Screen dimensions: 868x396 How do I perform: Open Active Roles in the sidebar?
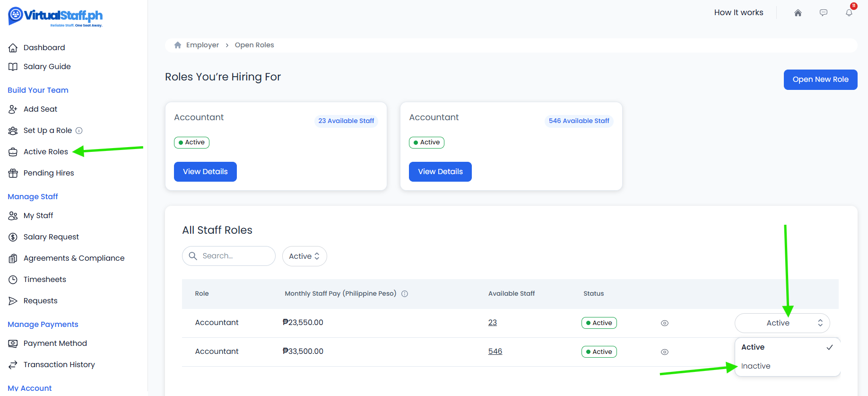(x=46, y=152)
